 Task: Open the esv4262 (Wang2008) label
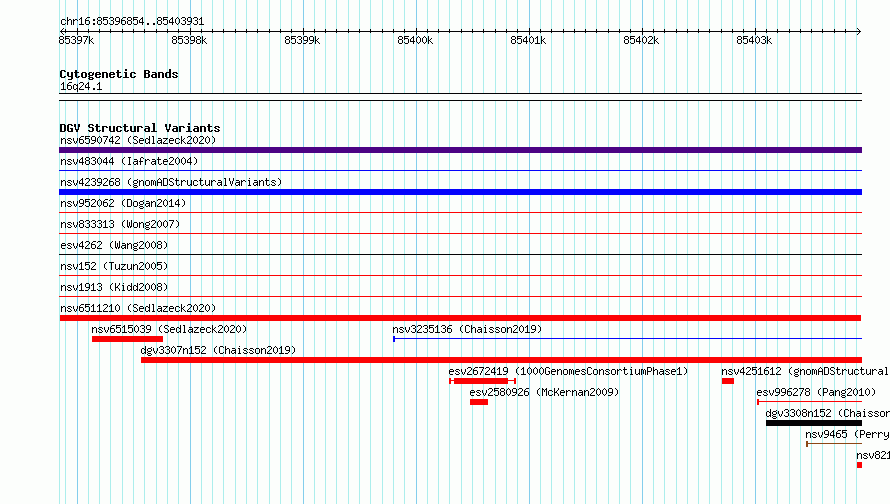(x=114, y=245)
